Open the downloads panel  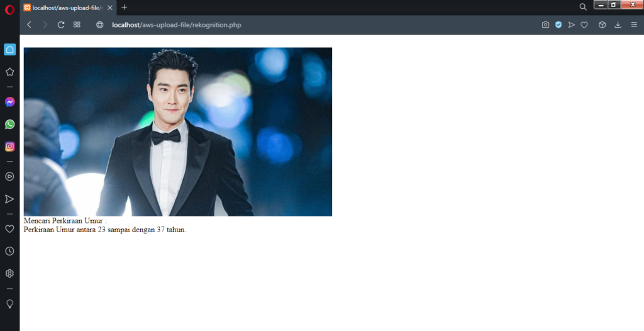click(x=618, y=25)
